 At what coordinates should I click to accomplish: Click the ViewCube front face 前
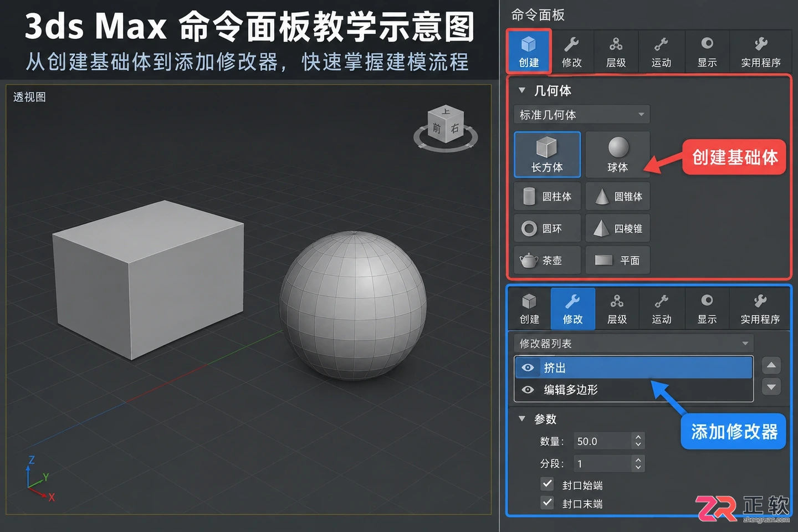click(437, 129)
